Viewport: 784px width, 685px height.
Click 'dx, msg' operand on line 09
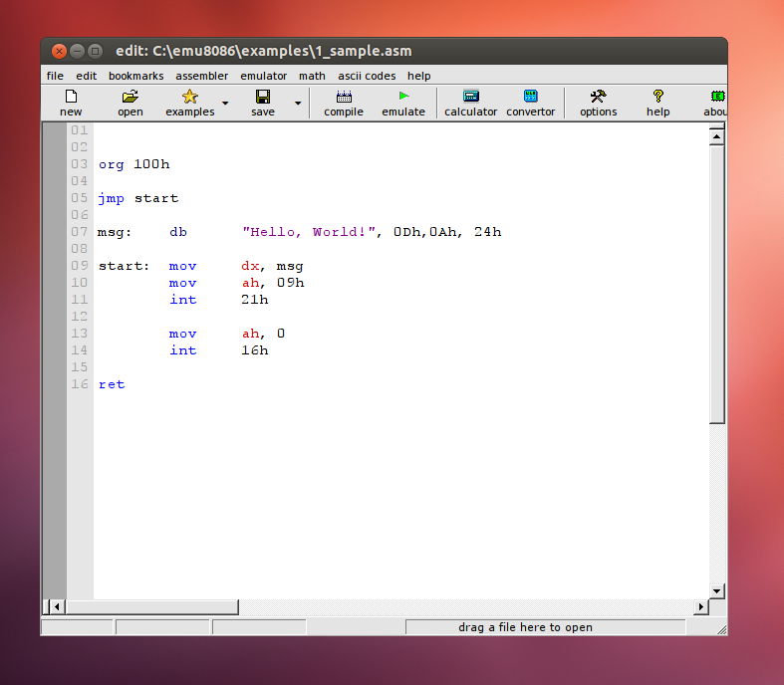pyautogui.click(x=272, y=266)
